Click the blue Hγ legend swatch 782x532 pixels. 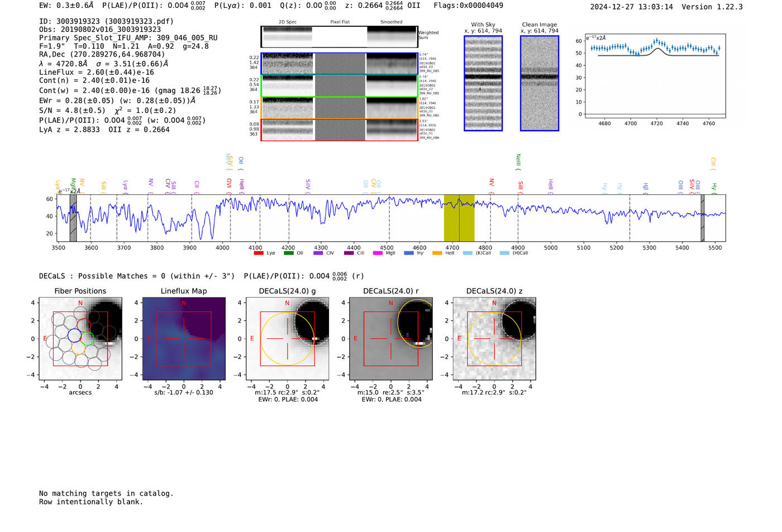point(409,253)
